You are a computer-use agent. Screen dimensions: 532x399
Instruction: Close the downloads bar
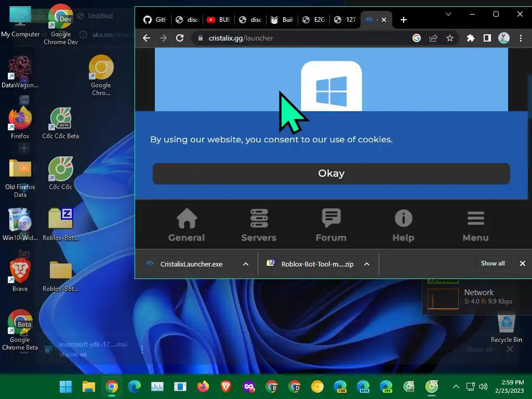coord(523,263)
